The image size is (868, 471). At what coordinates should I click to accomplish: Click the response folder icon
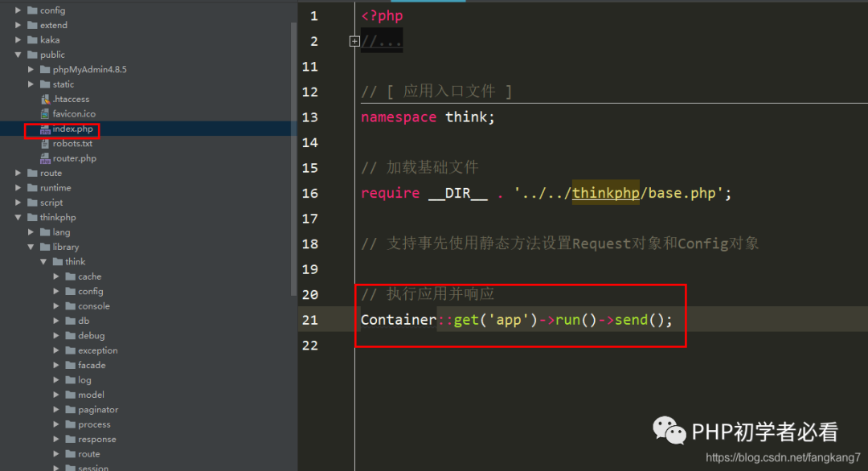70,439
